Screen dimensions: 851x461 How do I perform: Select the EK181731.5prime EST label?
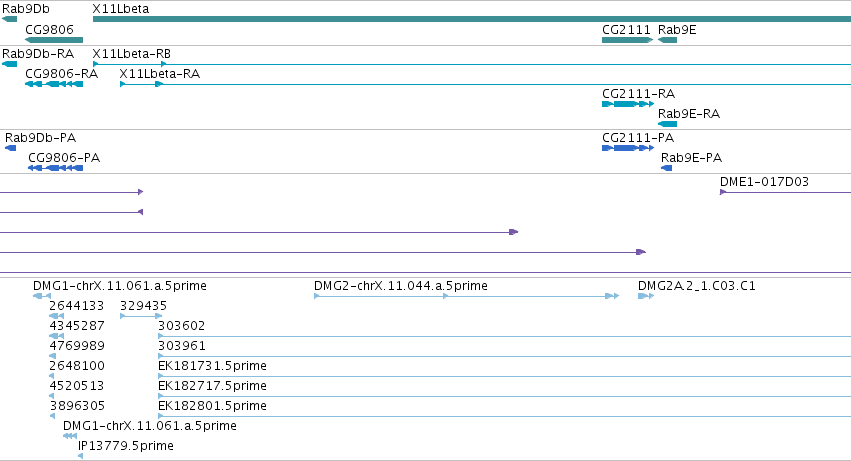[212, 366]
